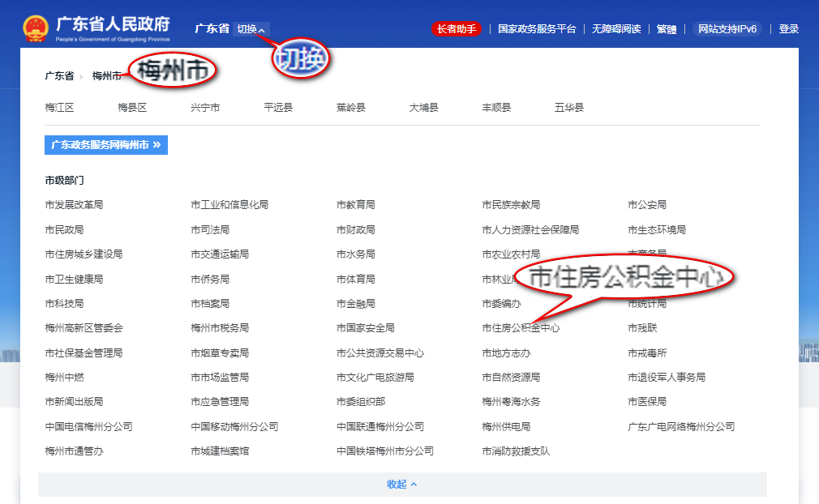The width and height of the screenshot is (819, 504).
Task: Open 无障碍阅读 accessibility link
Action: [616, 28]
